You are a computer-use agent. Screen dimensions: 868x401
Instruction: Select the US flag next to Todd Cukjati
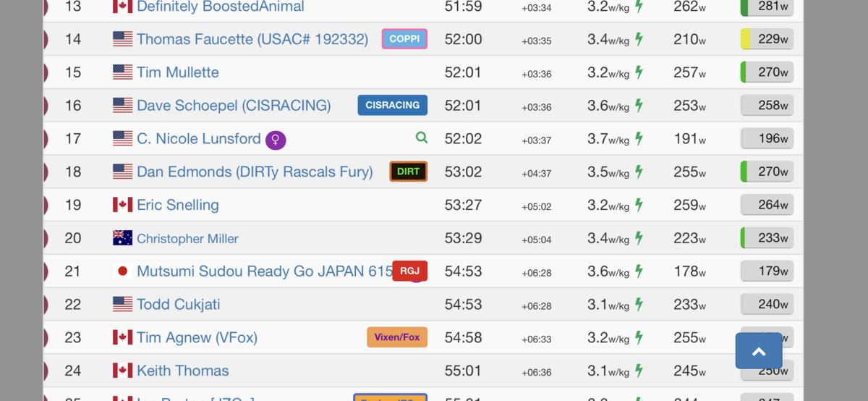123,304
